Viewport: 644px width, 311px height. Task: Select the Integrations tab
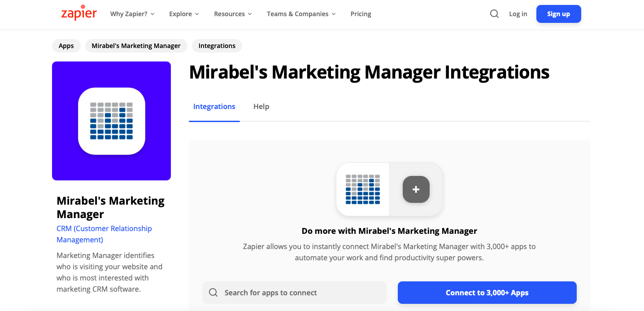point(214,106)
